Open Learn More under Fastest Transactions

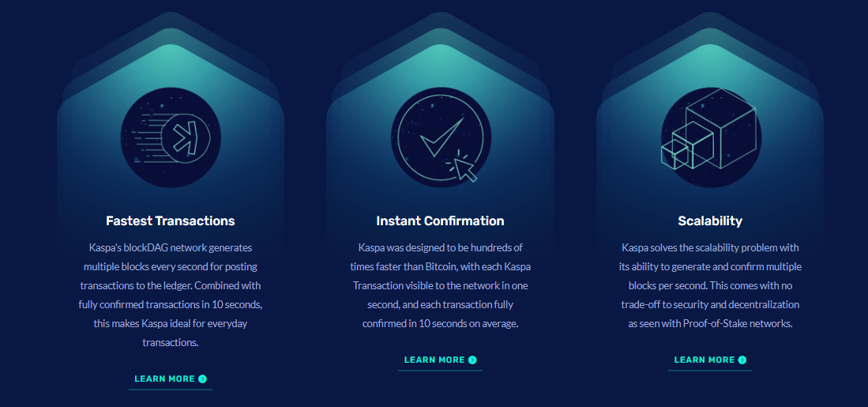(x=171, y=379)
